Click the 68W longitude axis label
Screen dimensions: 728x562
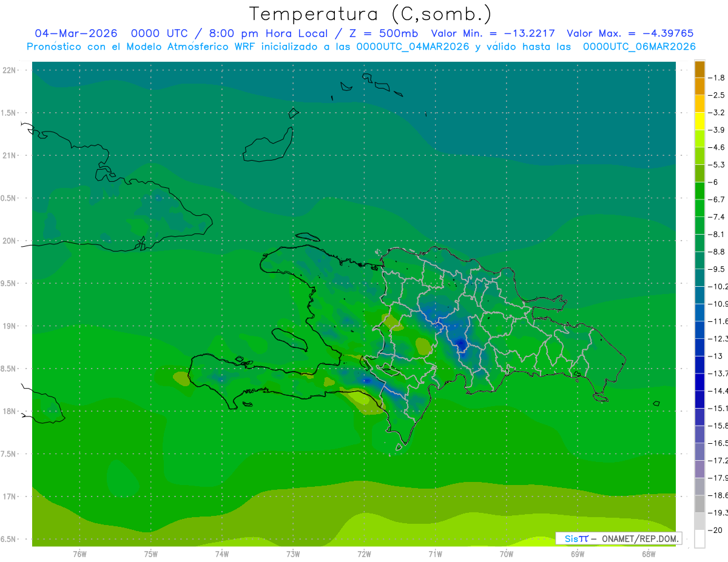pyautogui.click(x=649, y=554)
